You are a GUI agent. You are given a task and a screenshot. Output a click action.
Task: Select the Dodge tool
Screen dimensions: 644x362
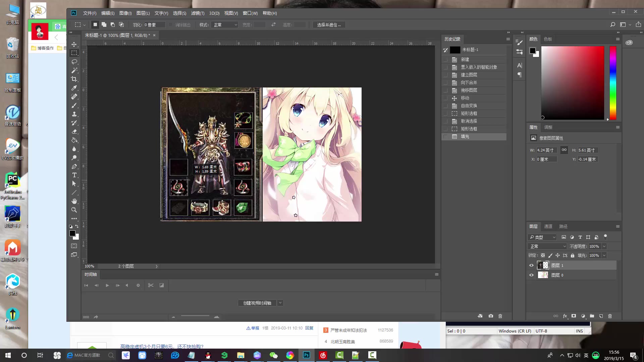(74, 158)
